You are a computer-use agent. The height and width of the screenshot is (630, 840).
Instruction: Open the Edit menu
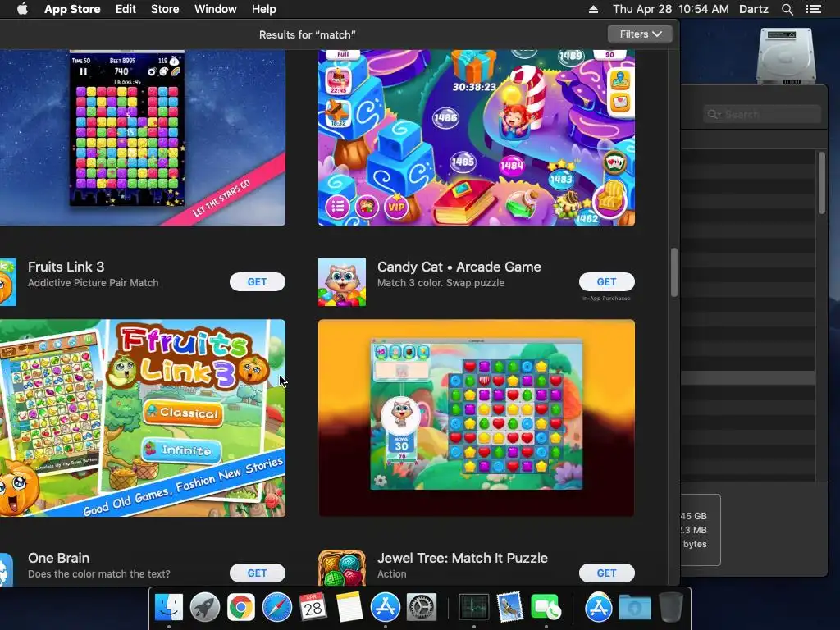126,9
